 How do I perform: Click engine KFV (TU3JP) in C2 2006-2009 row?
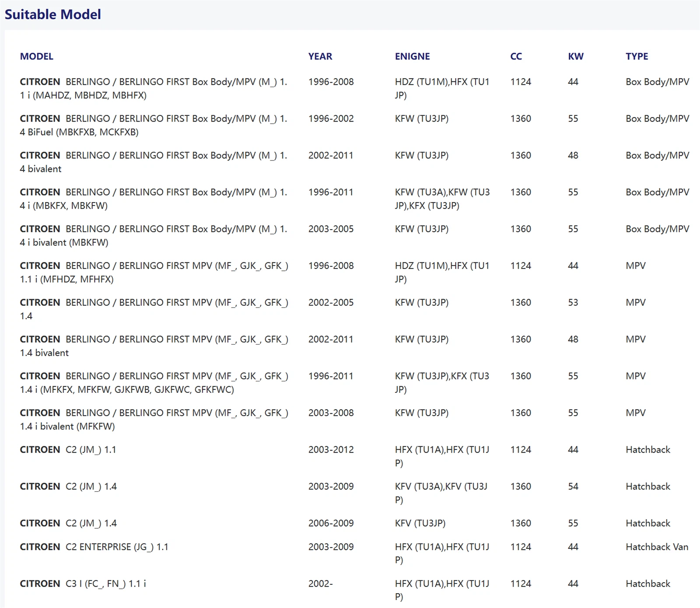(x=420, y=523)
